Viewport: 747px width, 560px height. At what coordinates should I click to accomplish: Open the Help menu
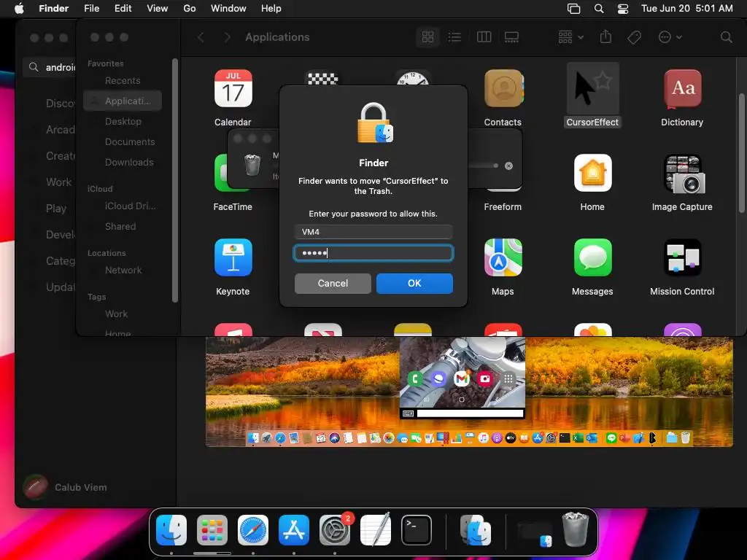click(271, 9)
